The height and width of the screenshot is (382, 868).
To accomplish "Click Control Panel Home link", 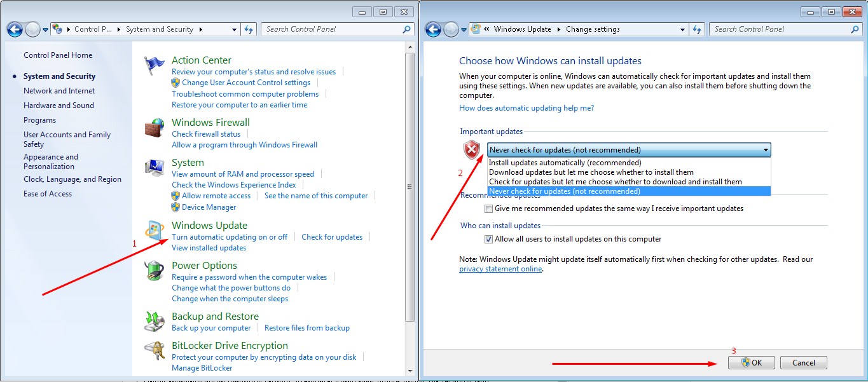I will pyautogui.click(x=58, y=55).
